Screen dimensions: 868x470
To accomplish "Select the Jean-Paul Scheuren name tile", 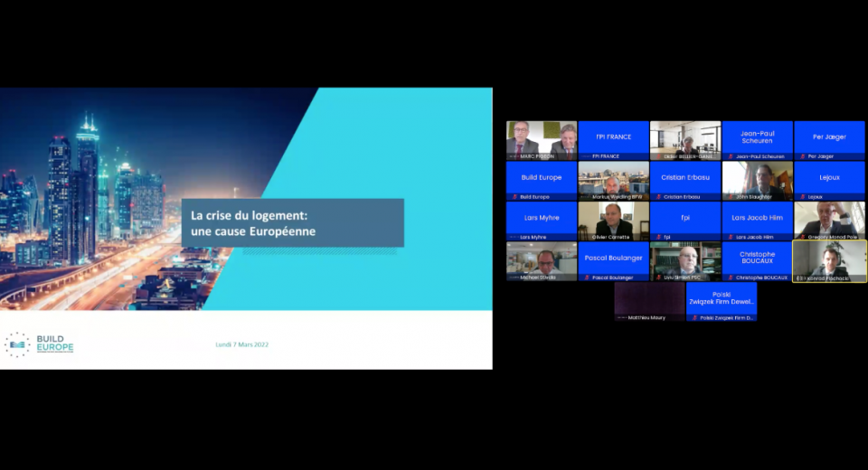I will tap(758, 141).
